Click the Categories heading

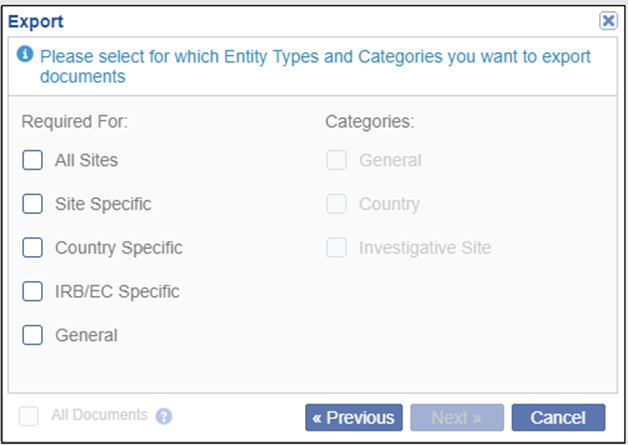[369, 122]
